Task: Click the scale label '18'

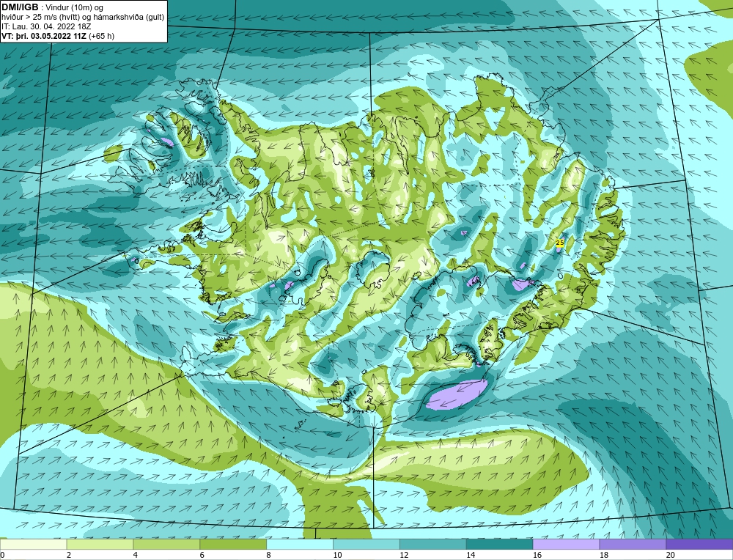Action: (603, 555)
